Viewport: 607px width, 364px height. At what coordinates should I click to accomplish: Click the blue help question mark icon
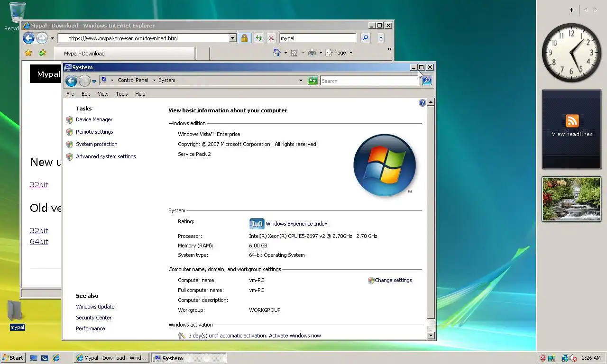(423, 103)
